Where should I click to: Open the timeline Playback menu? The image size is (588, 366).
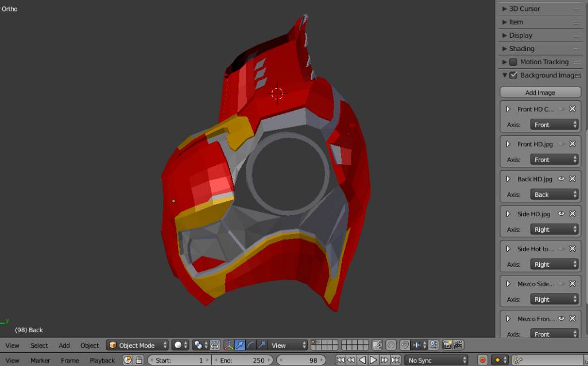tap(102, 360)
